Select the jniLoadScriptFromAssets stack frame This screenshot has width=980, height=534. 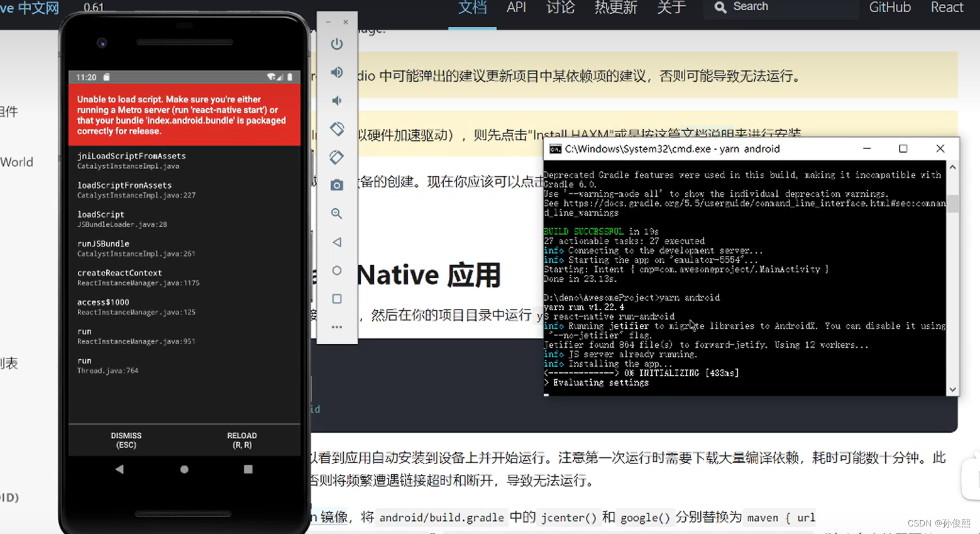tap(184, 160)
